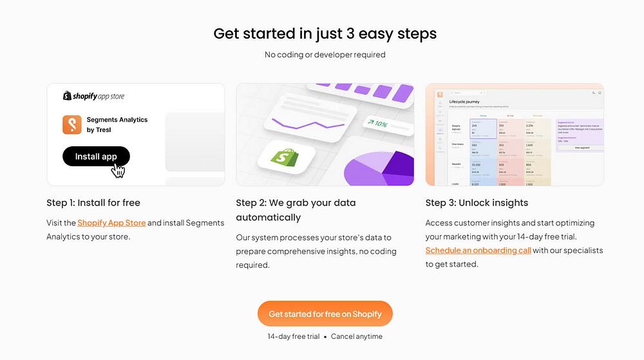The image size is (644, 360).
Task: Click the purple bar tiles graphic
Action: [361, 91]
